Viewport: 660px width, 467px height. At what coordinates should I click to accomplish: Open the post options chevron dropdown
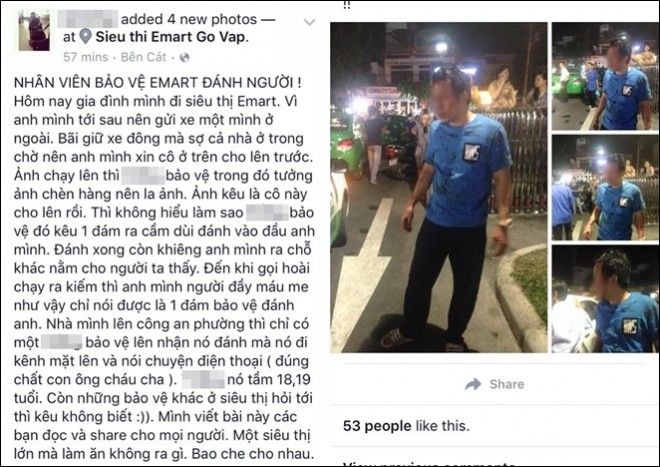click(x=309, y=22)
